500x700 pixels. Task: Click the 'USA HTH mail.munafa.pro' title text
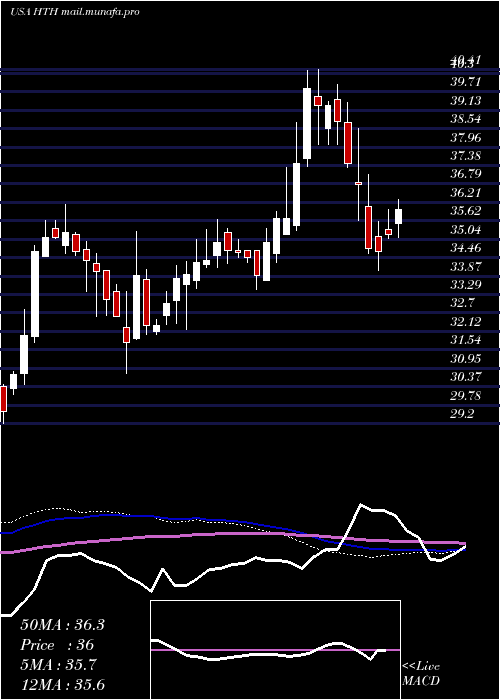click(x=74, y=12)
